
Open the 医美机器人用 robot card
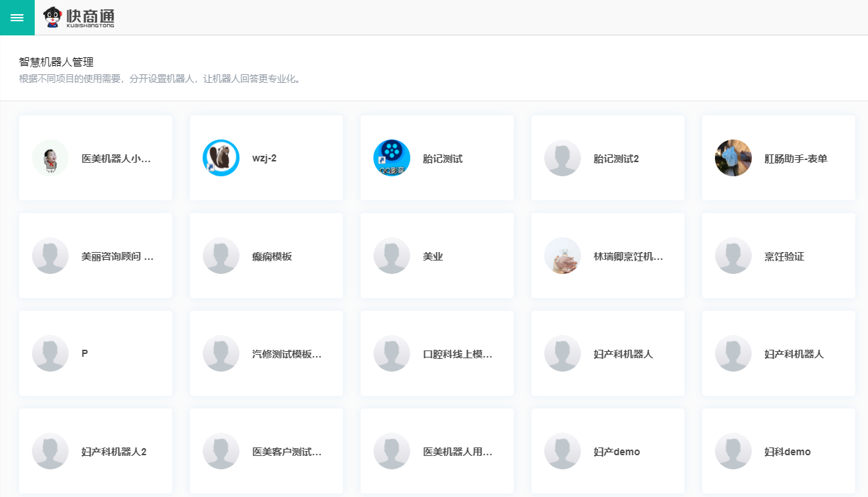(437, 451)
